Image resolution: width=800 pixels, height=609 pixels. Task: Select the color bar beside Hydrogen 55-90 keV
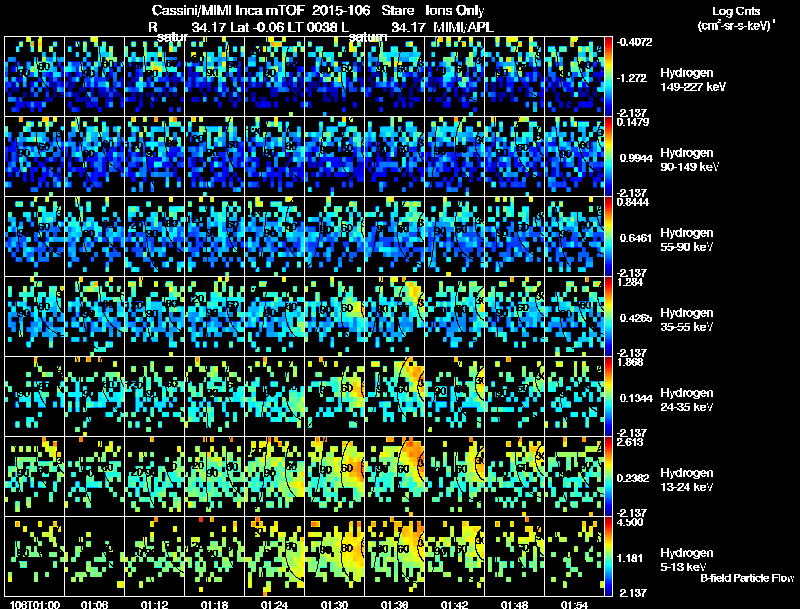pyautogui.click(x=608, y=237)
